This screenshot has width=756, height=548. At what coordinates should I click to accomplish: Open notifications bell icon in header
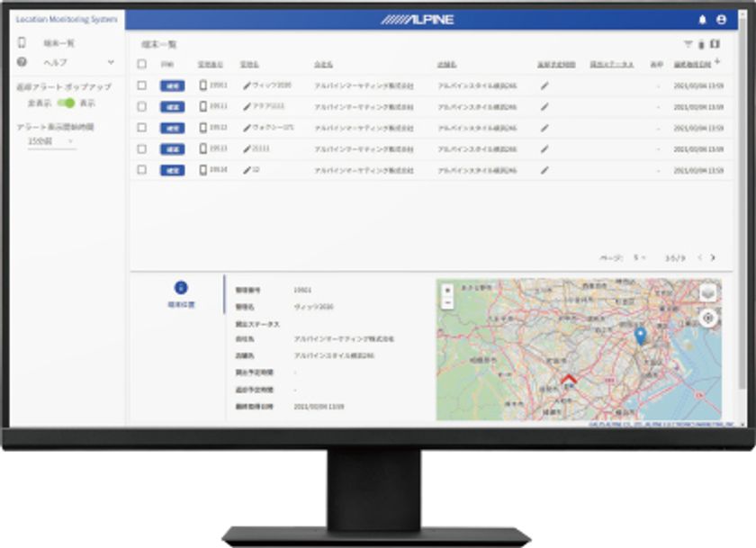point(702,20)
